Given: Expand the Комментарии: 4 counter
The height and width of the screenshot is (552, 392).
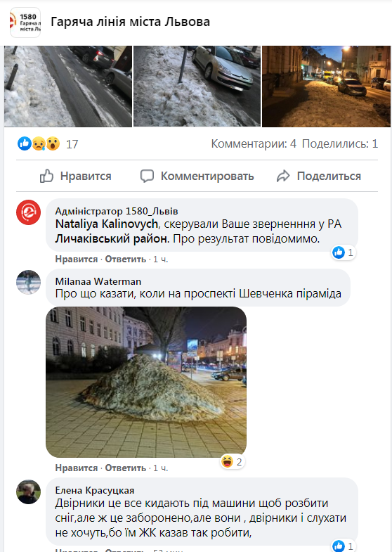Looking at the screenshot, I should point(254,143).
